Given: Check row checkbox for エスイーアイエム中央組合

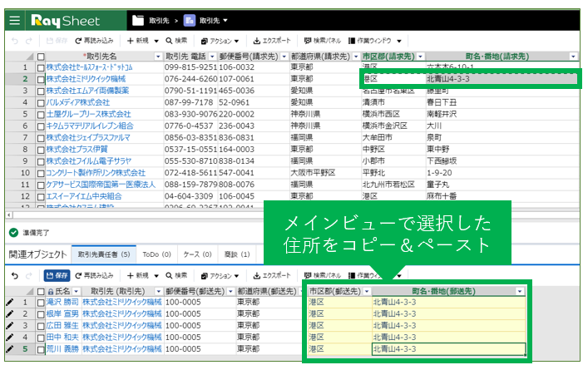Looking at the screenshot, I should (x=41, y=197).
